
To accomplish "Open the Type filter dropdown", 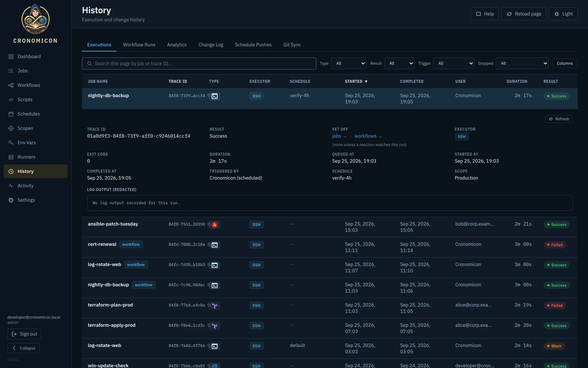I will (x=348, y=63).
